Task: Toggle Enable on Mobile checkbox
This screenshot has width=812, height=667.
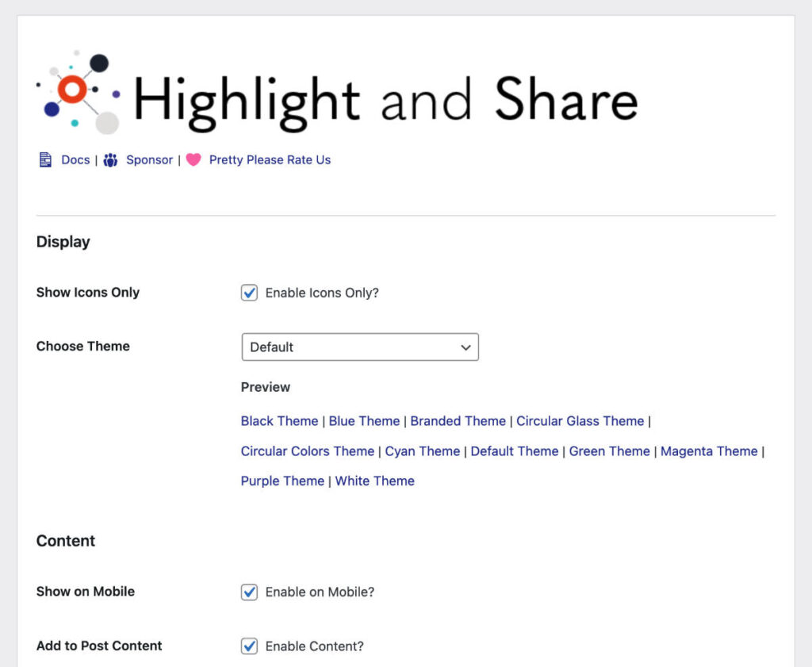Action: coord(249,592)
